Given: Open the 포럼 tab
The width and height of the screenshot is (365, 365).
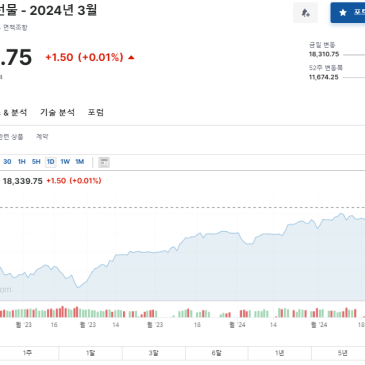Looking at the screenshot, I should click(x=96, y=112).
